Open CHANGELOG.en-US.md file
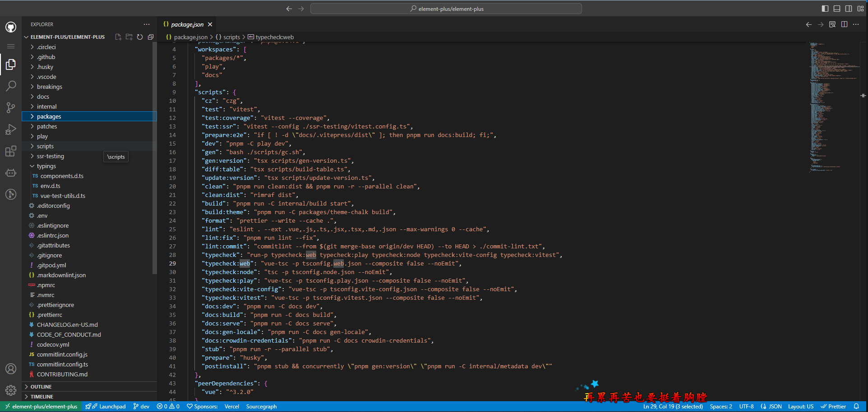The width and height of the screenshot is (868, 412). 89,325
